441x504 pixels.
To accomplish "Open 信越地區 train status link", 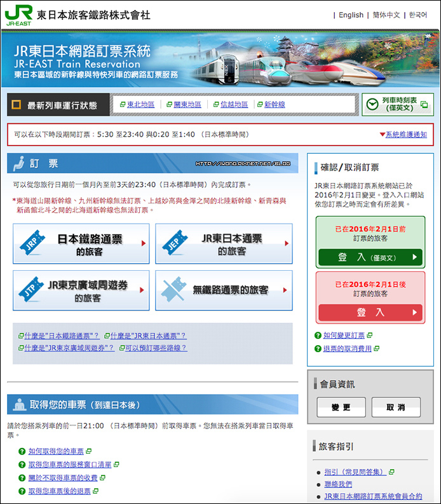I will 234,104.
